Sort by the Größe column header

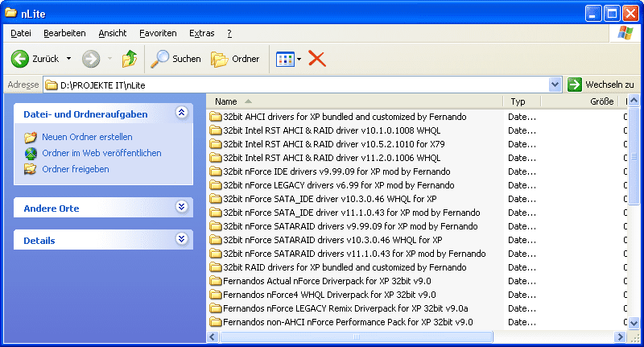coord(581,101)
